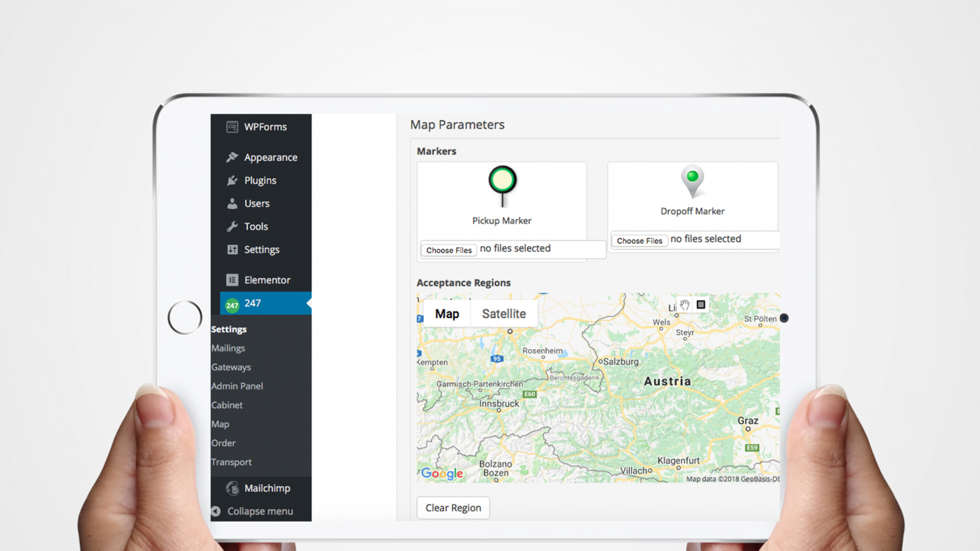Screen dimensions: 980x551
Task: Open the Appearance menu label
Action: pyautogui.click(x=271, y=157)
